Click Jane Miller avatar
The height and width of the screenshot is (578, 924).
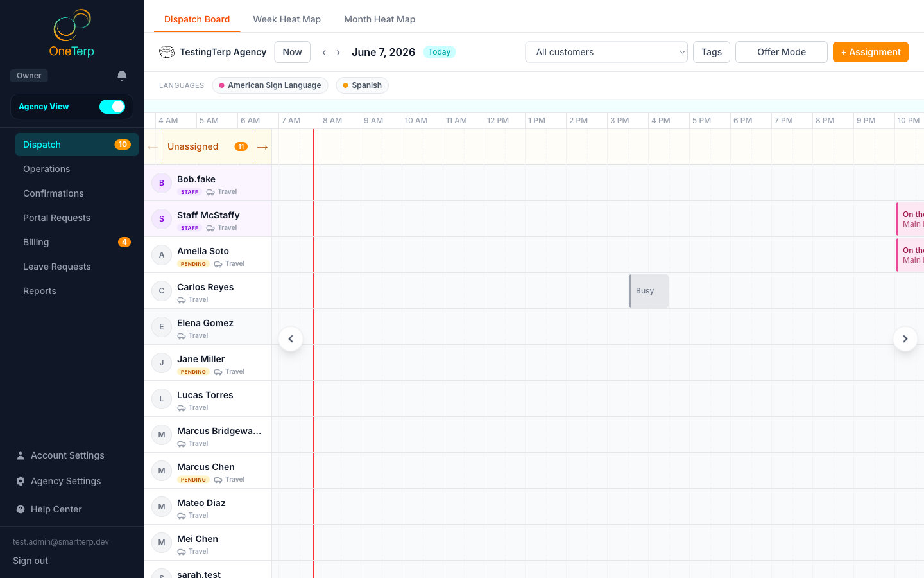click(162, 363)
